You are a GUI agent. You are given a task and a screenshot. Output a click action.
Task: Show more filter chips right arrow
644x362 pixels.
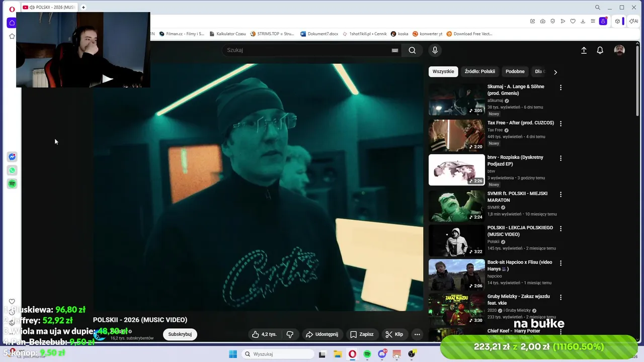pyautogui.click(x=555, y=72)
